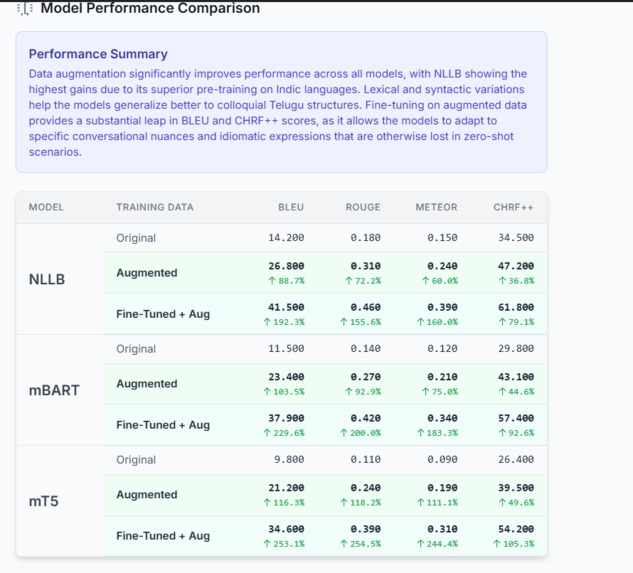Click the 253.1% BLEU increase indicator
The height and width of the screenshot is (573, 633).
point(284,544)
